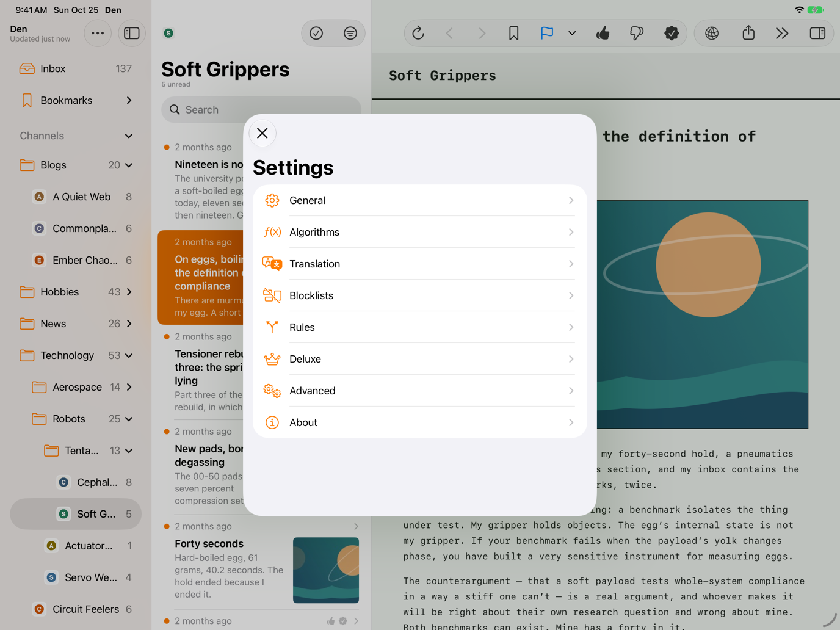
Task: Open the Forty seconds article thumbnail
Action: (x=326, y=570)
